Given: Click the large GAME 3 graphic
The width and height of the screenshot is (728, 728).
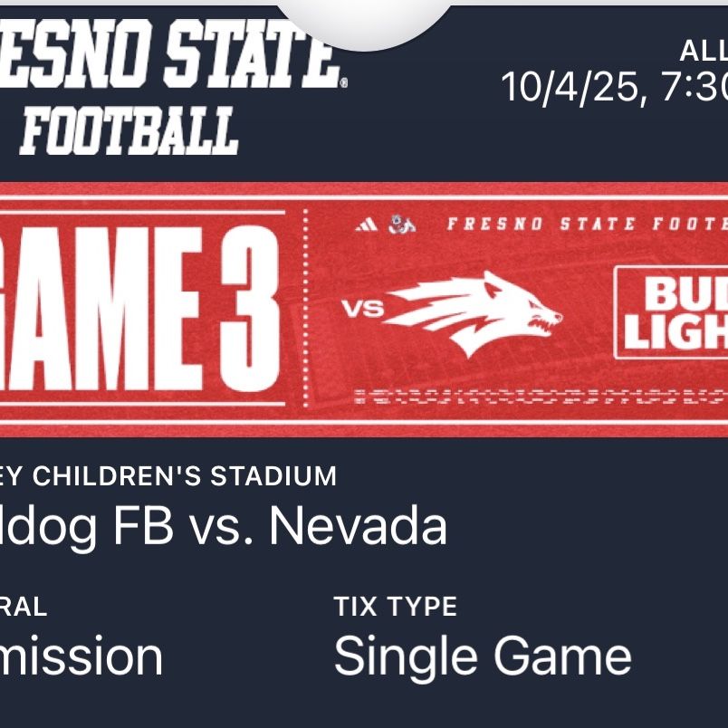Looking at the screenshot, I should (x=141, y=309).
